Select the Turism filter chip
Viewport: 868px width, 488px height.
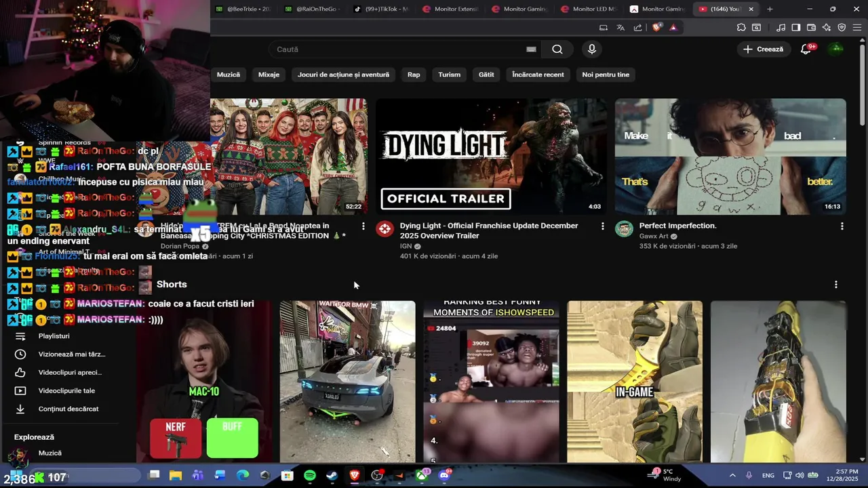coord(449,75)
